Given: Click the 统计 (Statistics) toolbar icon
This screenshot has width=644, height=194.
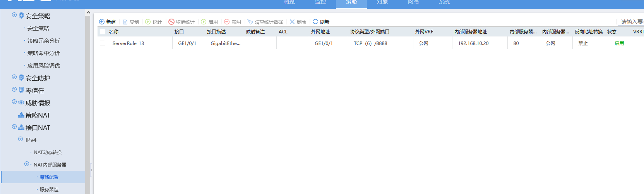Looking at the screenshot, I should [148, 22].
